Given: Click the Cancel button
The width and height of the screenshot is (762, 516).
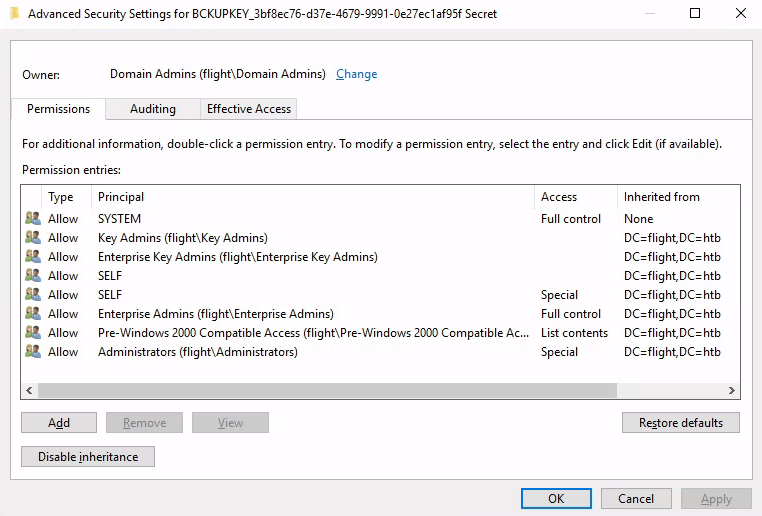Looking at the screenshot, I should coord(636,499).
